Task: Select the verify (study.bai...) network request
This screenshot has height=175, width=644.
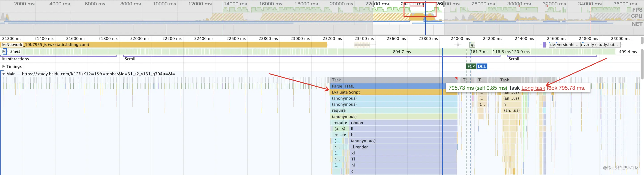Action: pyautogui.click(x=602, y=45)
